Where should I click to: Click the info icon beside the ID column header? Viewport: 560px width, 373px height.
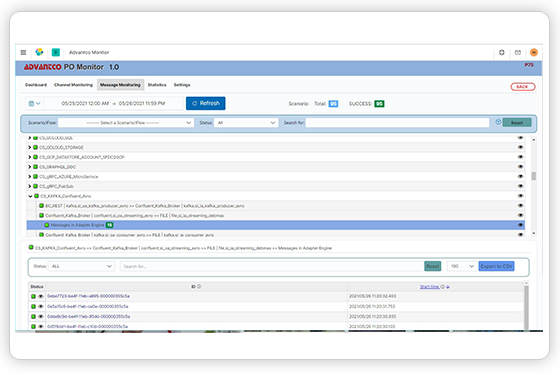(x=199, y=287)
